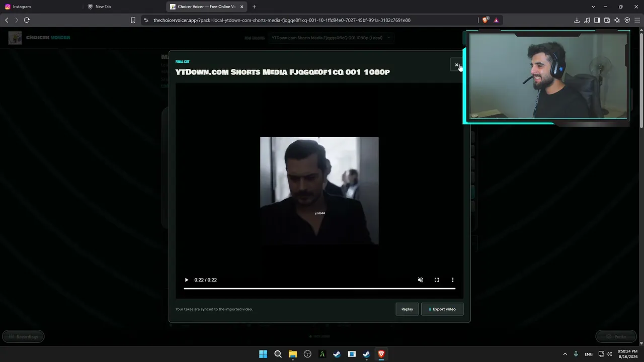The width and height of the screenshot is (644, 362).
Task: Open a new browser tab
Action: click(x=254, y=7)
